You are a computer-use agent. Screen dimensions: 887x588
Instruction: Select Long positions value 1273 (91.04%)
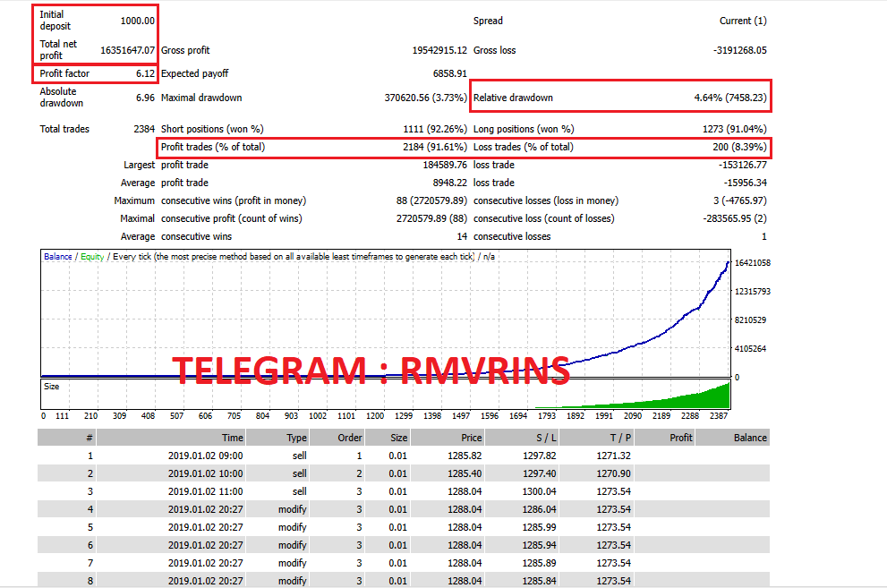(x=735, y=129)
